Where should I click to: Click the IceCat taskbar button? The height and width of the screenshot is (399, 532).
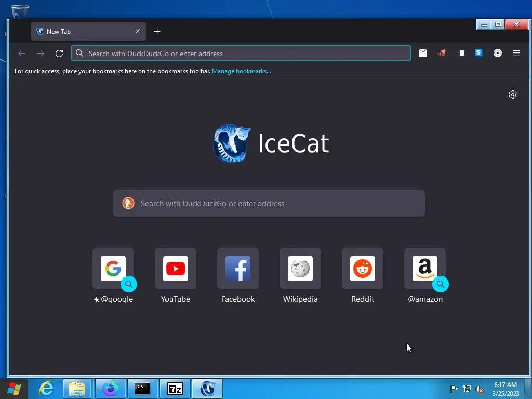pyautogui.click(x=207, y=389)
